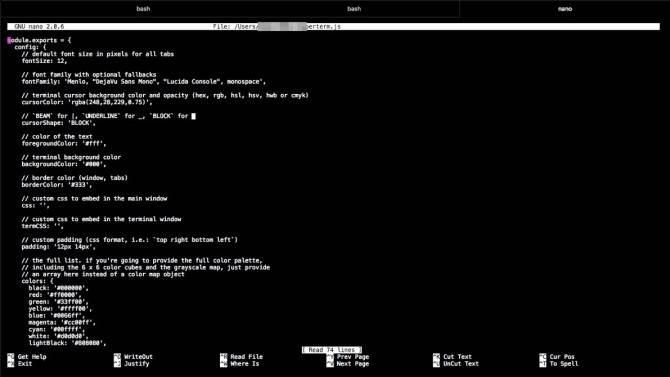Click 'custom css to embed in main window' comment
670x377 pixels.
94,198
